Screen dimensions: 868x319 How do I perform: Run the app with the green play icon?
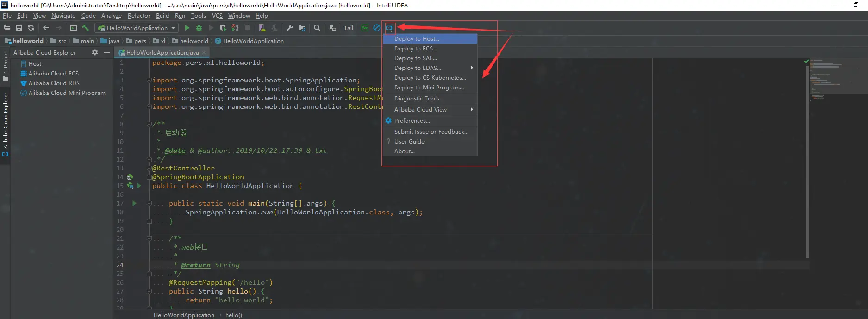[x=187, y=28]
